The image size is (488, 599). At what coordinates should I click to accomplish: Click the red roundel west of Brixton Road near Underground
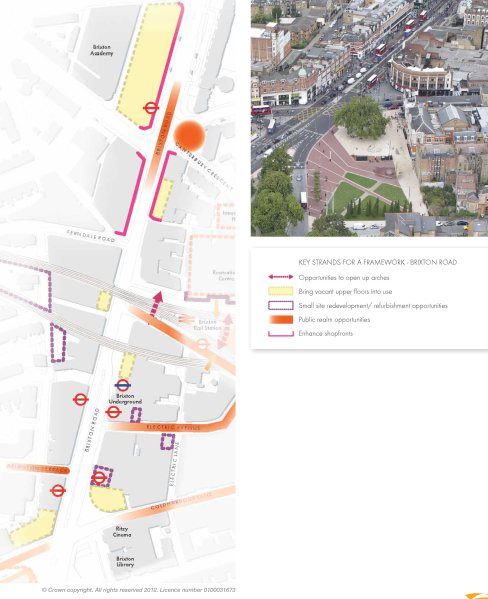click(x=81, y=400)
